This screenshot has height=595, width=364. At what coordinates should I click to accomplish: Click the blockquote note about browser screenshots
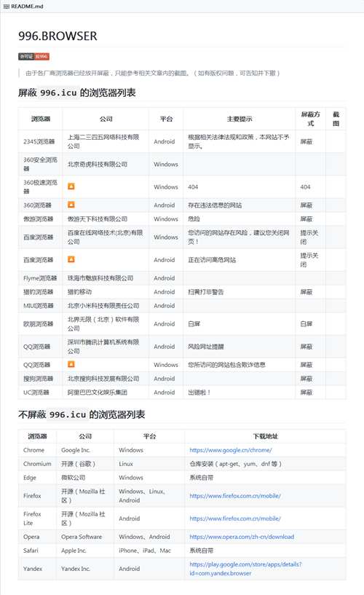click(152, 73)
